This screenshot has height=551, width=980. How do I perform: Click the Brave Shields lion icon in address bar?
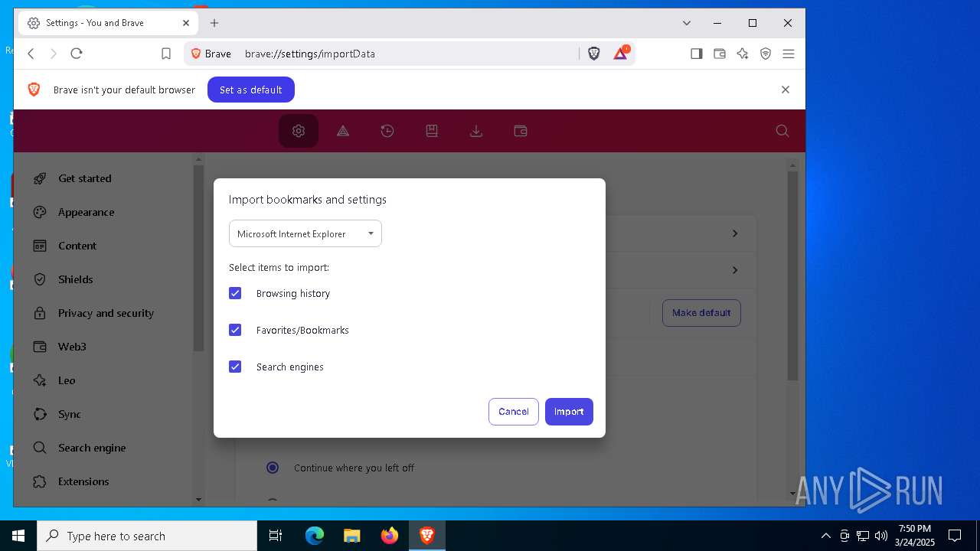pyautogui.click(x=593, y=54)
